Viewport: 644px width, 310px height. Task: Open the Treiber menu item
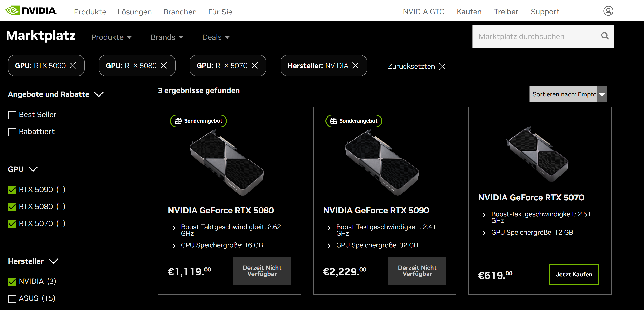pos(506,12)
